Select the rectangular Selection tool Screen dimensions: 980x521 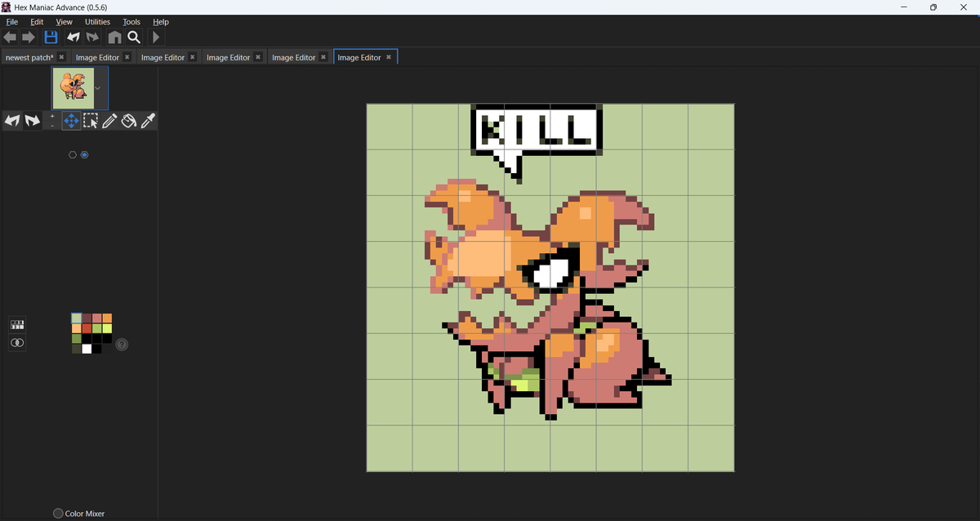(91, 121)
